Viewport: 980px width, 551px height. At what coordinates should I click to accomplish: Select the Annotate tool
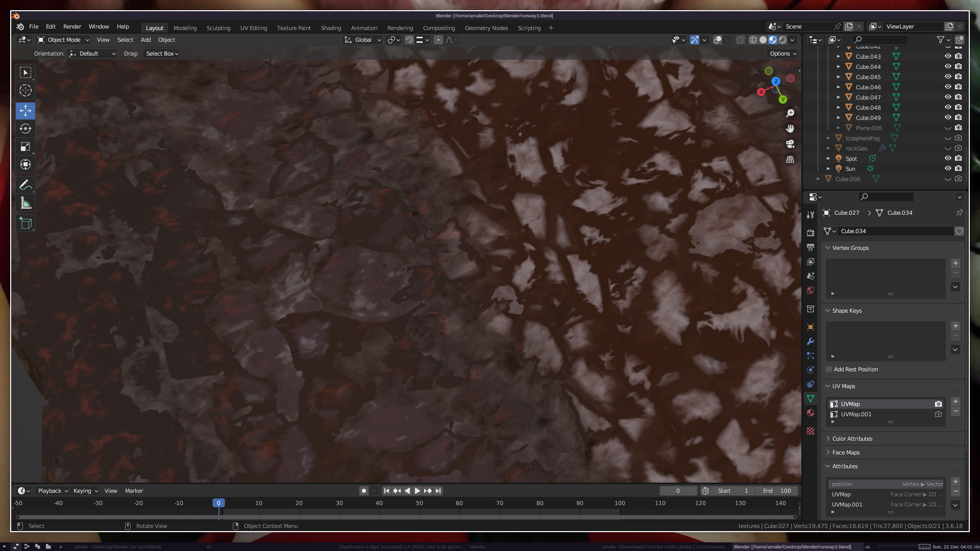coord(26,185)
